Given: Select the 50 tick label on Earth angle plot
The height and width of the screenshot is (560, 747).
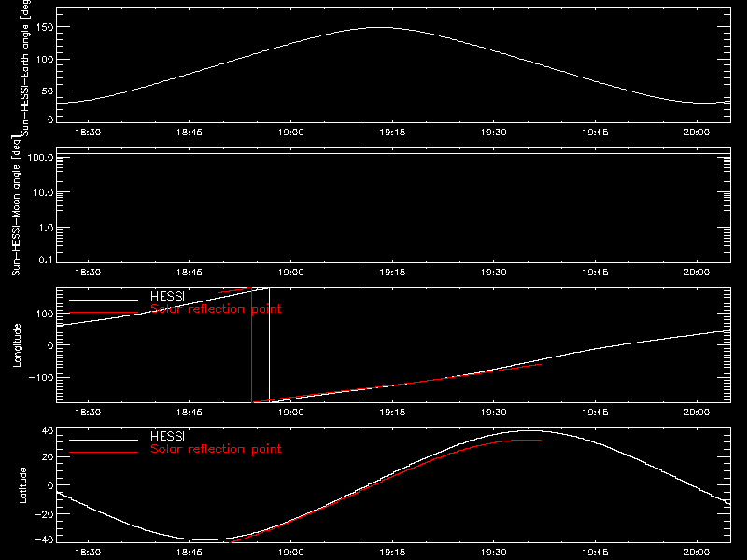Looking at the screenshot, I should tap(48, 91).
